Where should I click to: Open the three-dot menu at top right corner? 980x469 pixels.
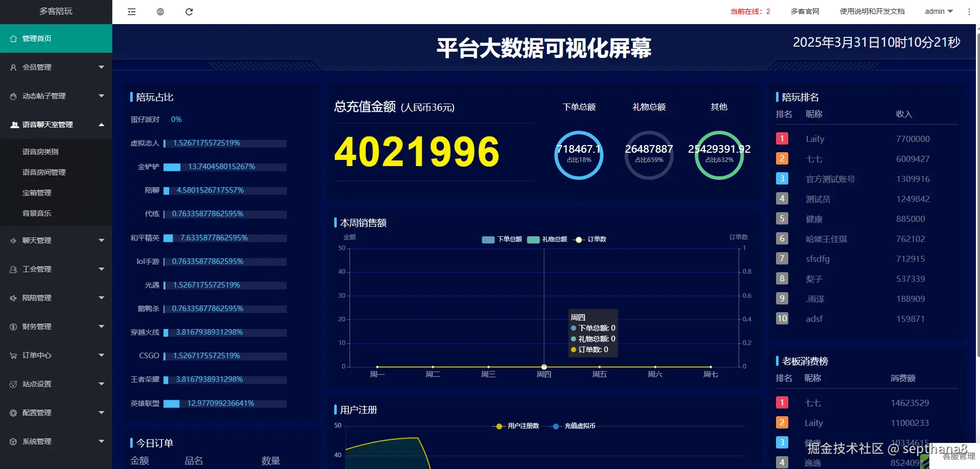[969, 11]
